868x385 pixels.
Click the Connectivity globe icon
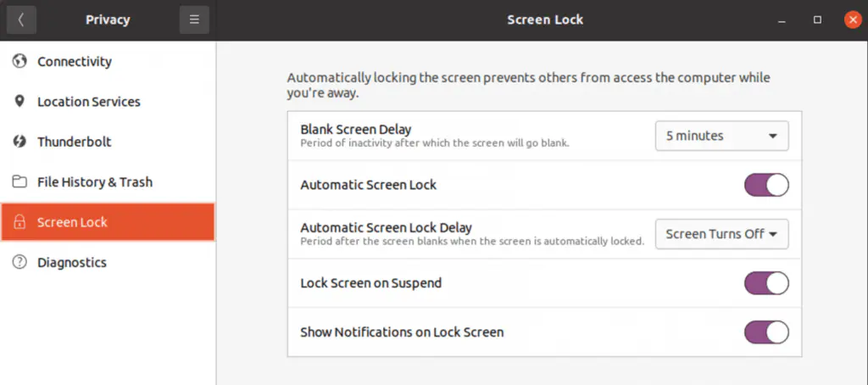tap(19, 61)
